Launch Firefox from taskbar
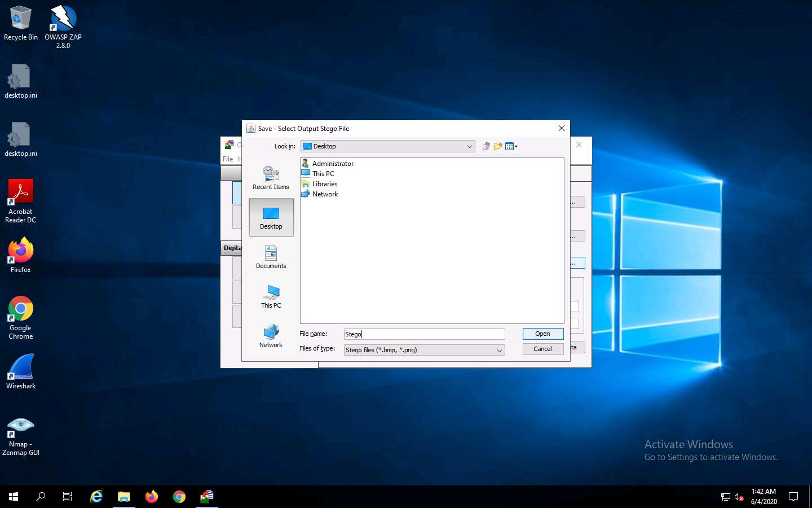This screenshot has height=508, width=812. tap(152, 497)
